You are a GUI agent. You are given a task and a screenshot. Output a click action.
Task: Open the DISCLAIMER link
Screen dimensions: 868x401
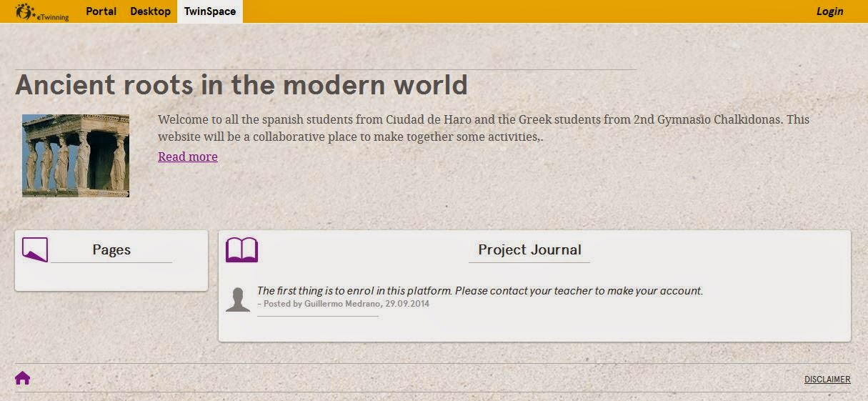827,380
